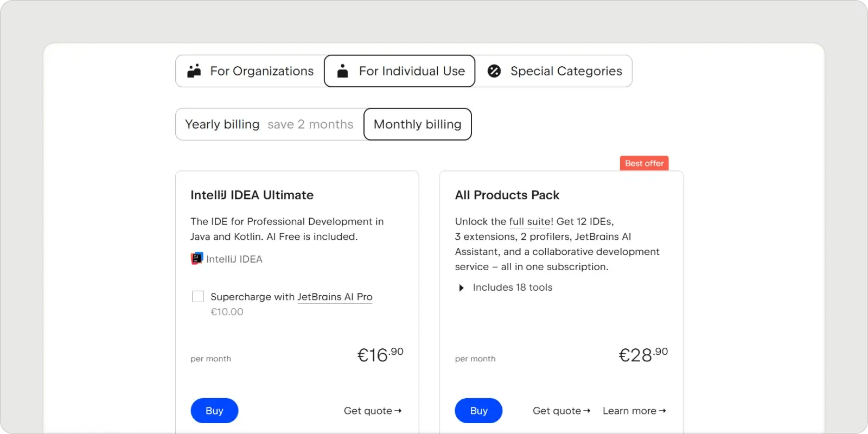868x434 pixels.
Task: Click the organizations people icon
Action: coord(194,71)
